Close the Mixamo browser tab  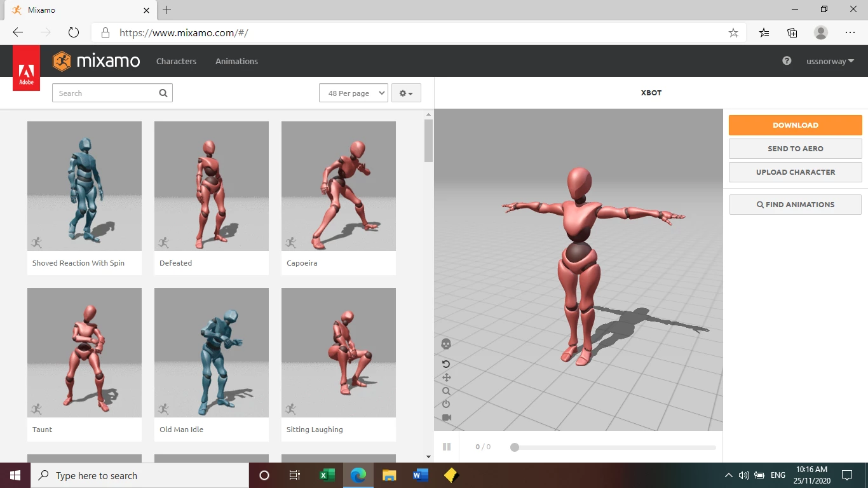tap(147, 10)
